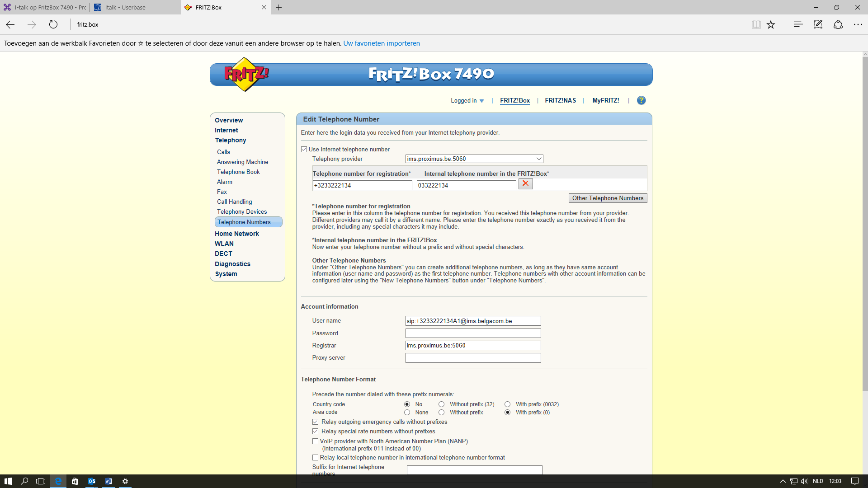Click the red X delete number icon
Screen dimensions: 868x488
pos(525,184)
